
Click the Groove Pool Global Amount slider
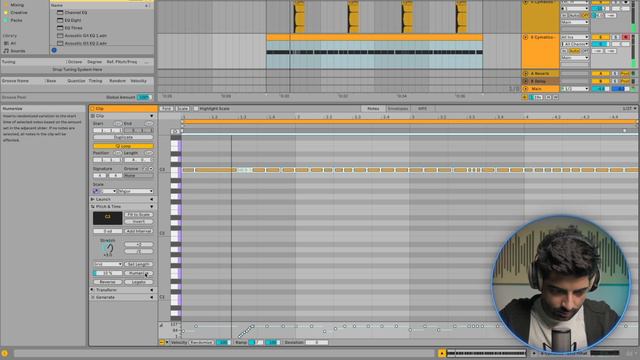(144, 98)
